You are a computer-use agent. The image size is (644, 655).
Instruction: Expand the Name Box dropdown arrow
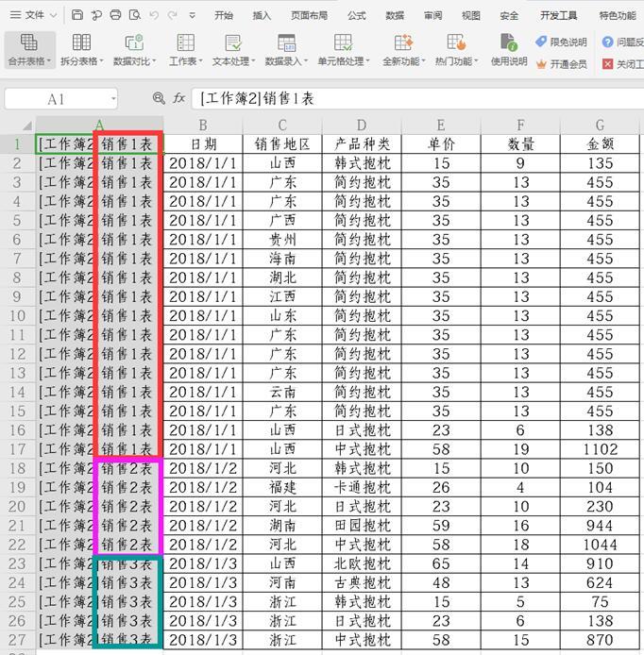[113, 99]
